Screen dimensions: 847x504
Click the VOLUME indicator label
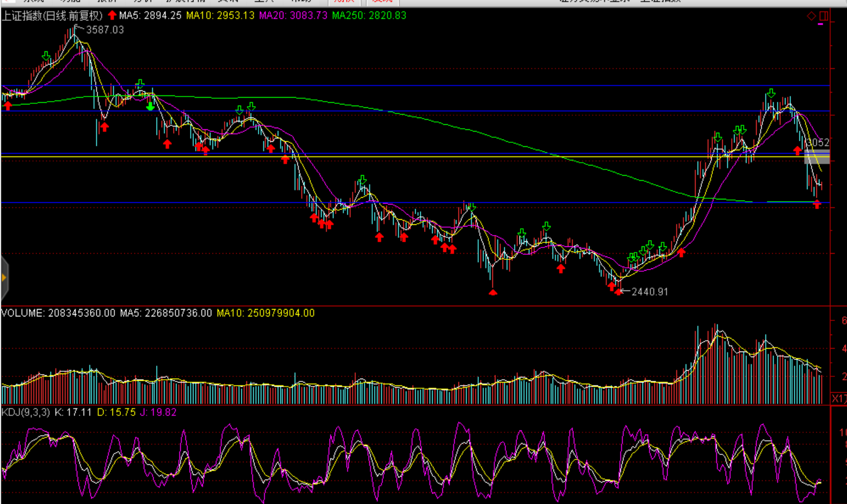23,313
